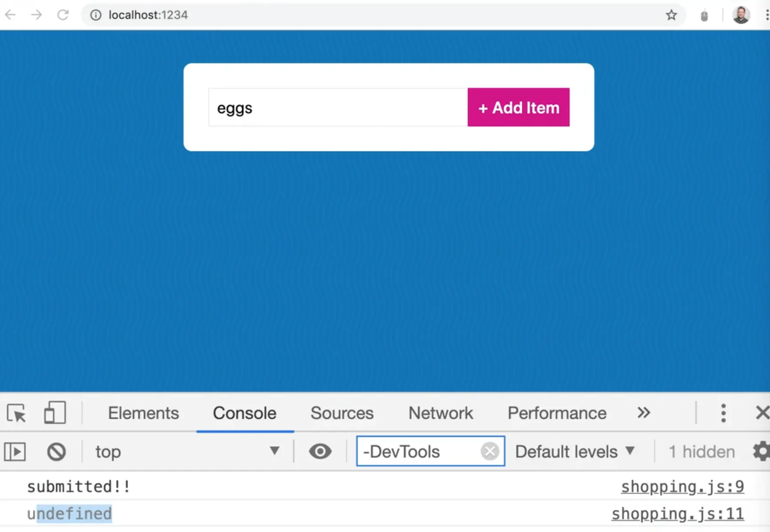Viewport: 770px width, 532px height.
Task: Switch to the Elements tab
Action: click(x=143, y=413)
